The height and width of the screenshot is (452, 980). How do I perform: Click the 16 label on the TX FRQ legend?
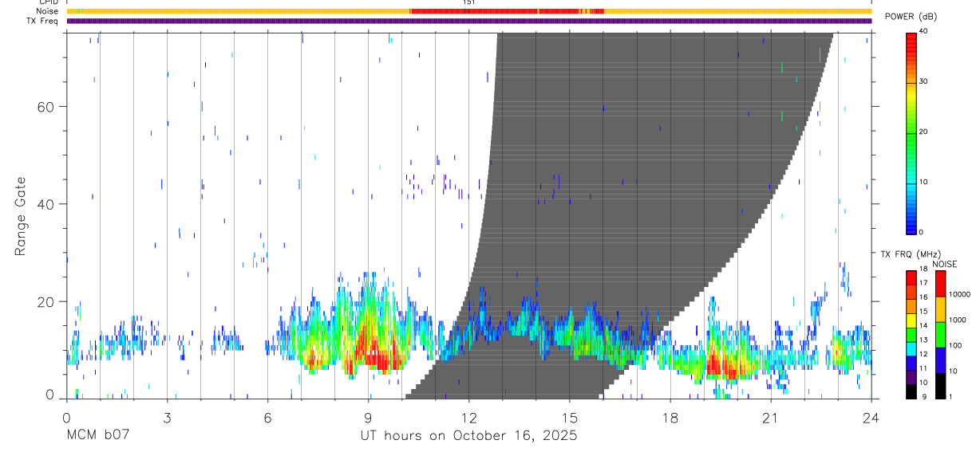click(923, 297)
